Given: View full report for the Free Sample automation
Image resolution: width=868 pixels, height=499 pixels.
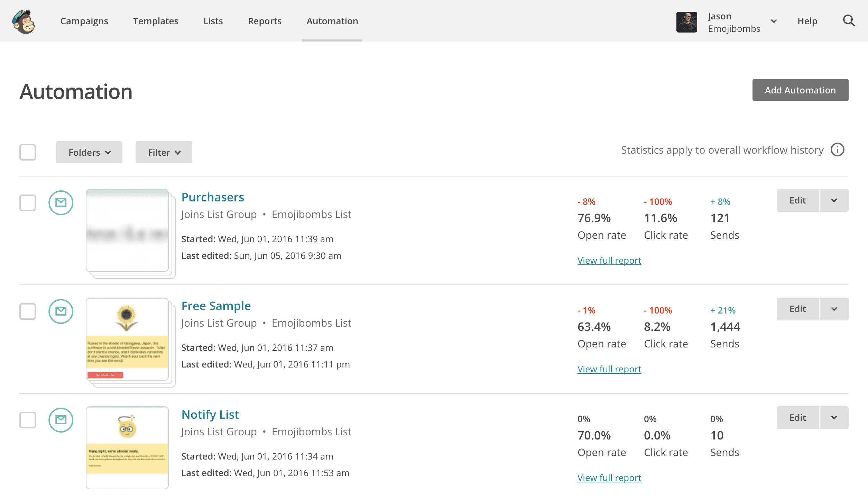Looking at the screenshot, I should [x=609, y=369].
